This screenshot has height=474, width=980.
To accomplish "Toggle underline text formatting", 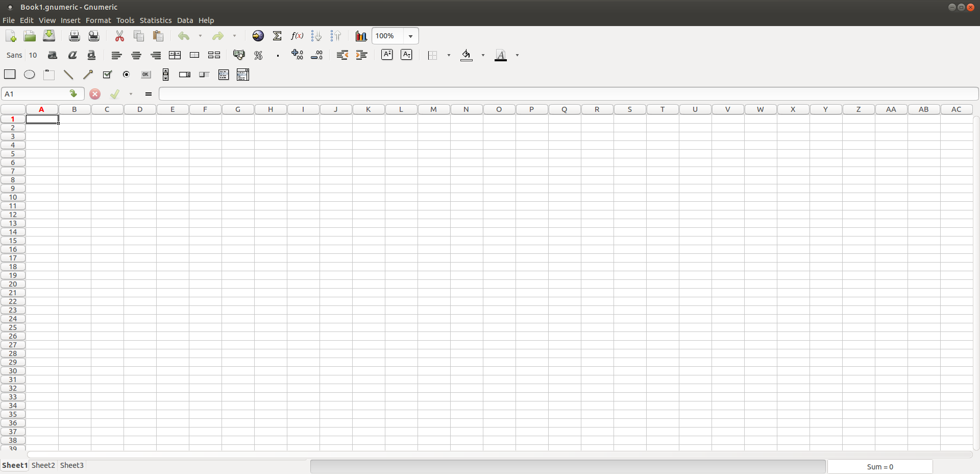I will [x=91, y=55].
